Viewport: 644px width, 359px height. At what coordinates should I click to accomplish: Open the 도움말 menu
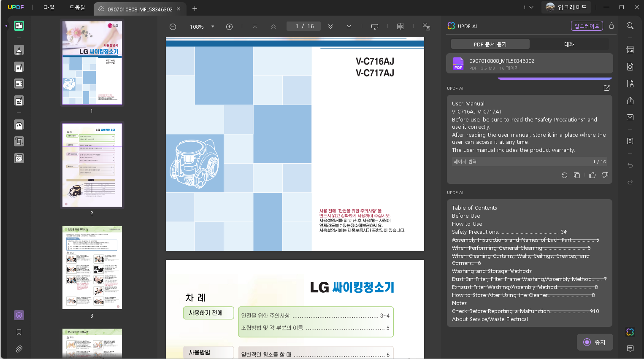point(77,8)
